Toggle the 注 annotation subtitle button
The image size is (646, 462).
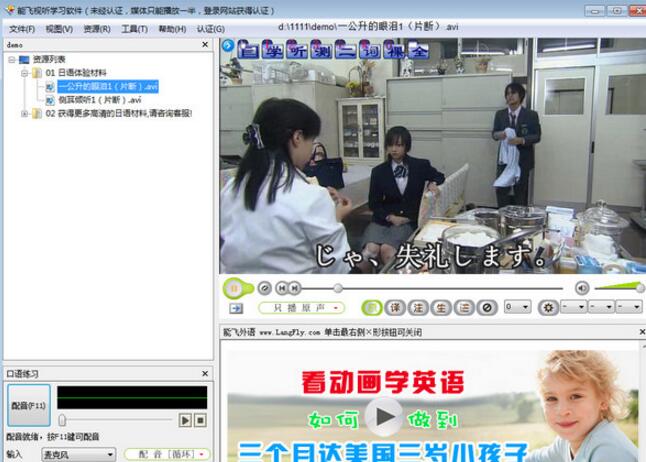418,308
